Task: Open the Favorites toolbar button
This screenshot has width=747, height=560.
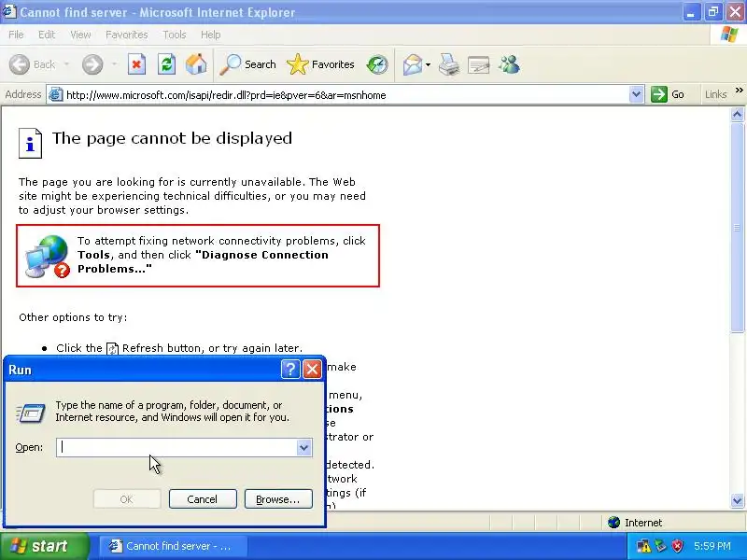Action: click(x=320, y=64)
